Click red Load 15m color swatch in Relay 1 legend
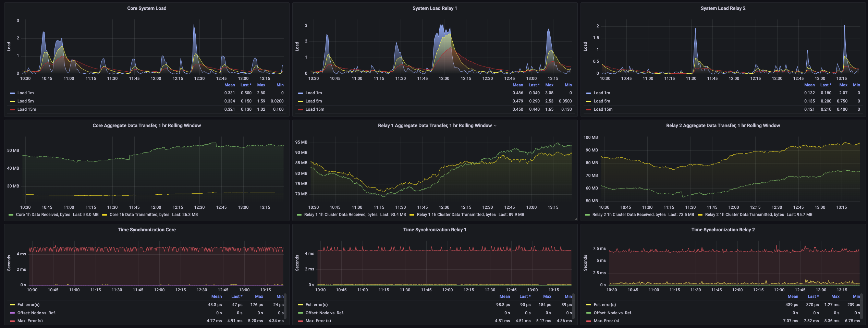The width and height of the screenshot is (868, 328). [x=301, y=110]
